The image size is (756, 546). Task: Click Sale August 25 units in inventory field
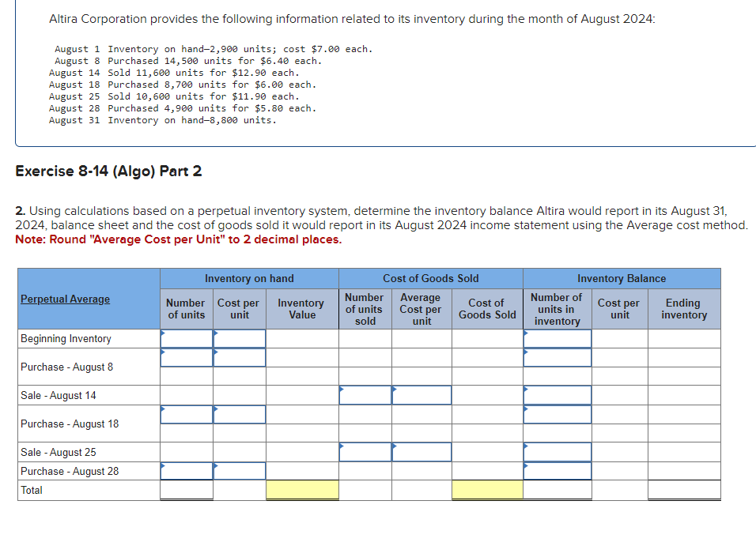[x=558, y=452]
